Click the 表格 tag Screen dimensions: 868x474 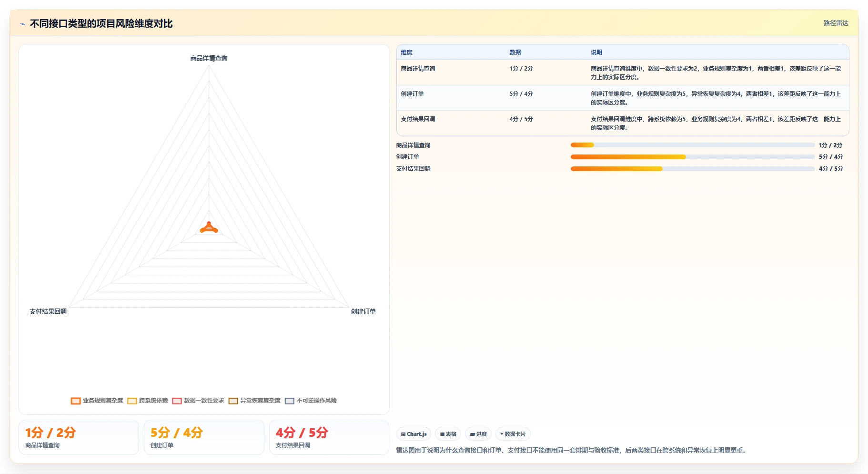point(448,434)
